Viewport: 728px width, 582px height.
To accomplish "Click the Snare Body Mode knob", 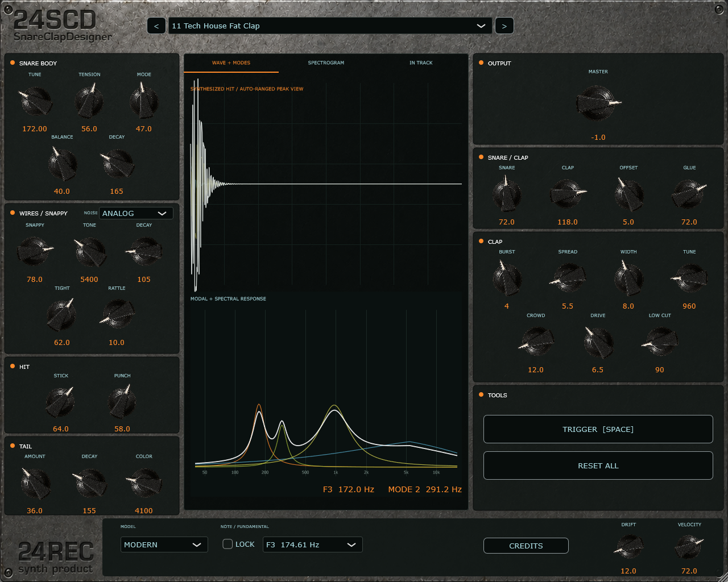I will [144, 101].
